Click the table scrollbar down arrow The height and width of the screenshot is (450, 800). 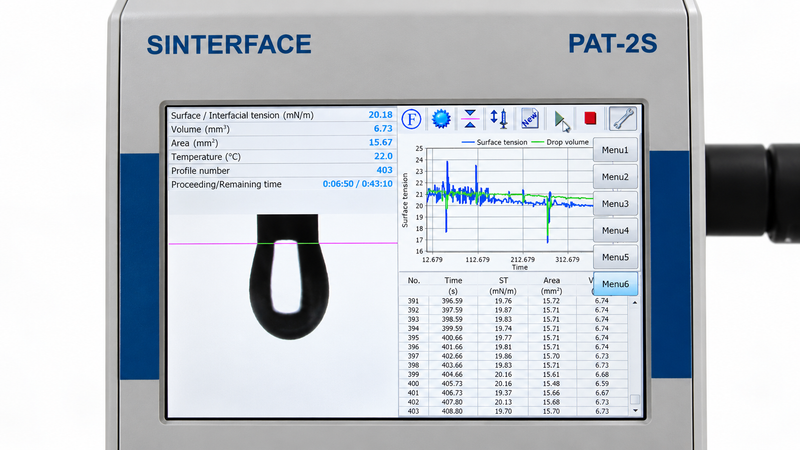tap(635, 411)
